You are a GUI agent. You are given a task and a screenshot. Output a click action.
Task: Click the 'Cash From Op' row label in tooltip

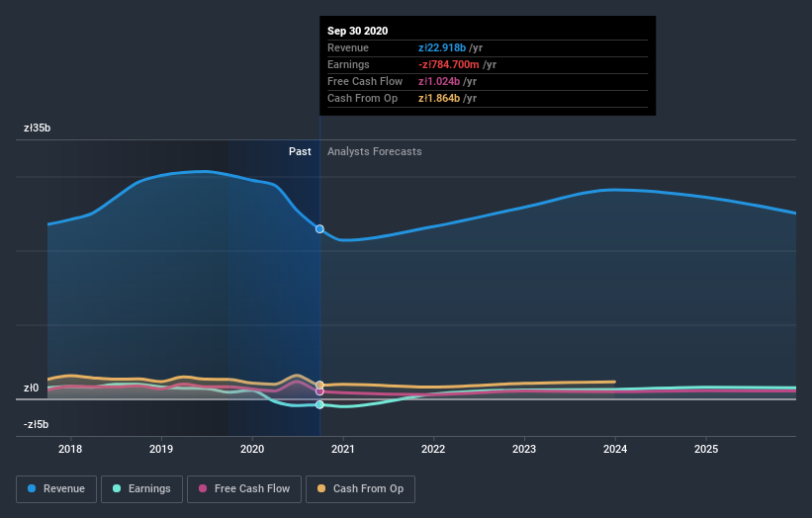pos(363,98)
